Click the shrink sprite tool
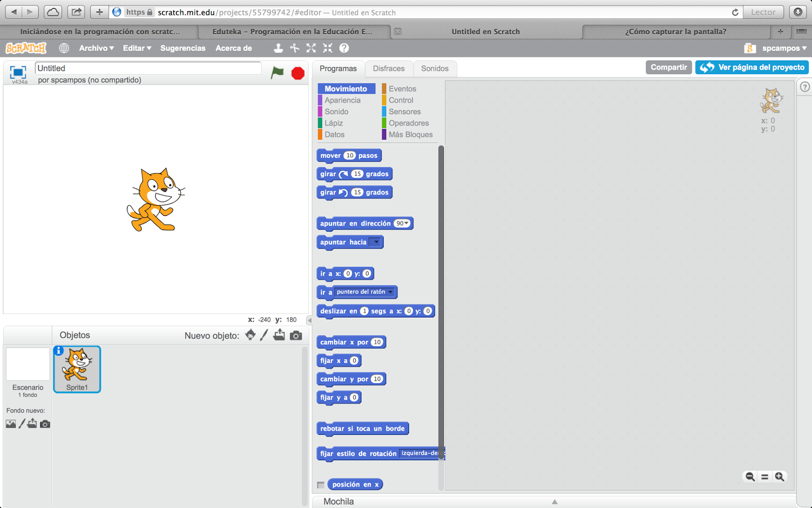The width and height of the screenshot is (812, 508). (327, 48)
